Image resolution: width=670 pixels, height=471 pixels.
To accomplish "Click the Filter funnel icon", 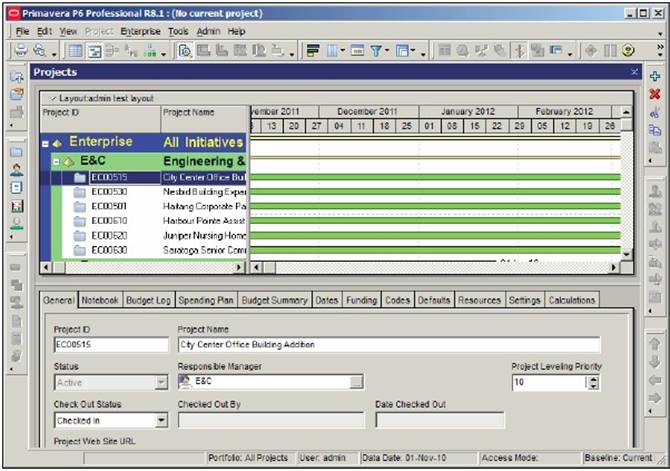I will click(x=376, y=51).
